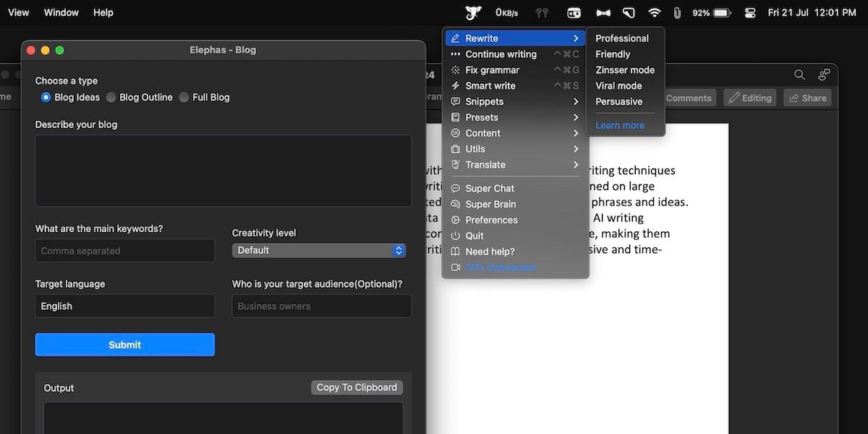868x434 pixels.
Task: Open Super Brain from the Elephas menu
Action: click(490, 204)
